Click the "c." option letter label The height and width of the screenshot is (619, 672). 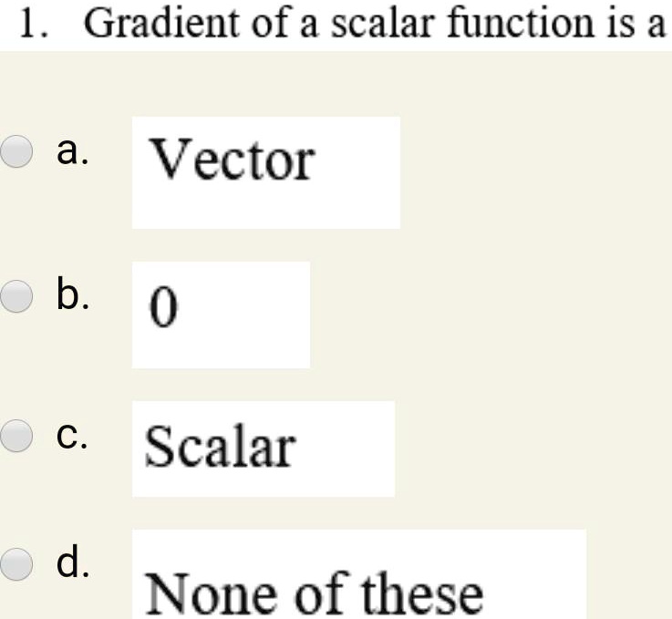point(71,437)
